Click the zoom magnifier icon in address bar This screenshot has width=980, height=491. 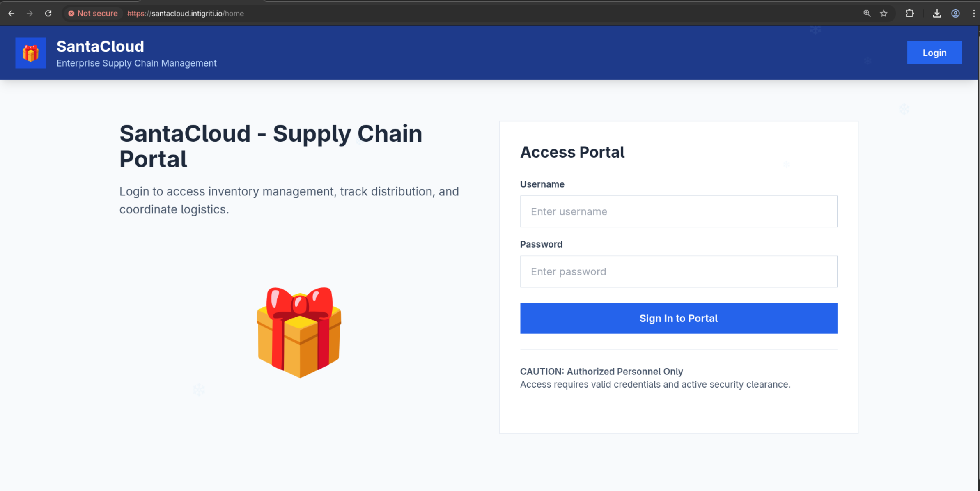(x=867, y=14)
